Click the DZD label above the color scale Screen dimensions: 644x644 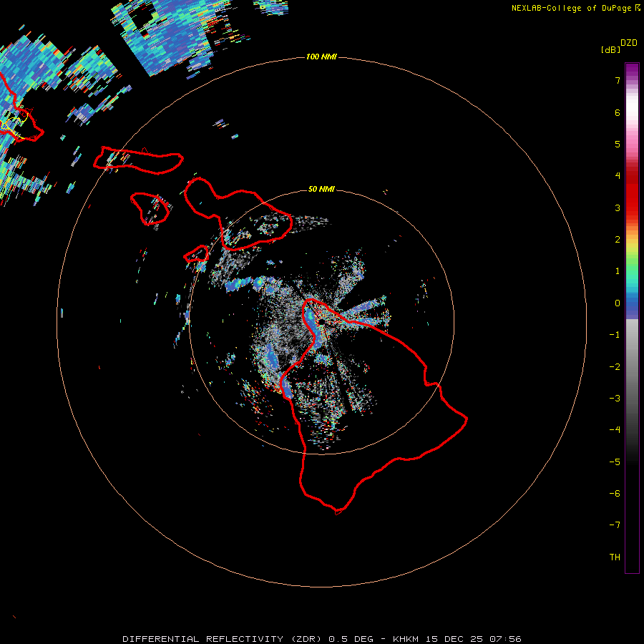point(629,43)
